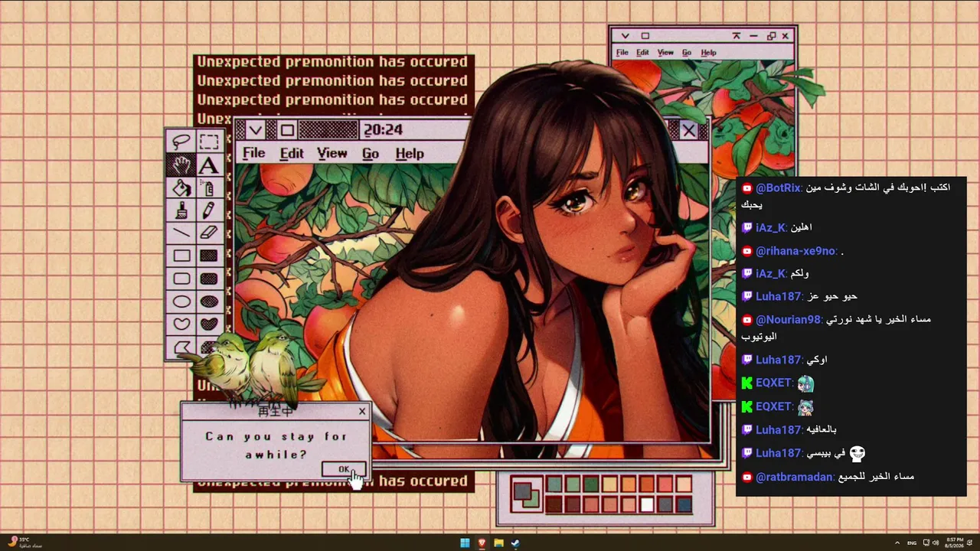Click OK in the 'Can you stay' dialog
Viewport: 980px width, 551px height.
click(344, 469)
